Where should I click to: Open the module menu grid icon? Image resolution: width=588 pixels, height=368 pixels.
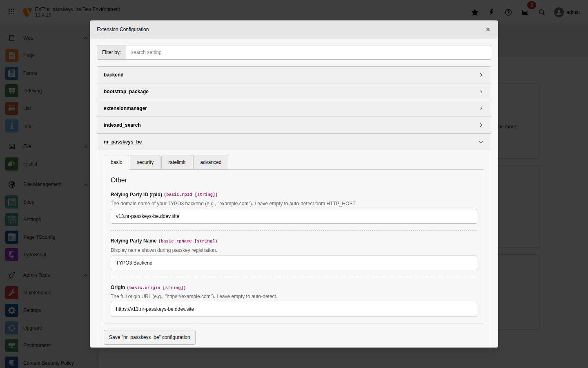(11, 12)
